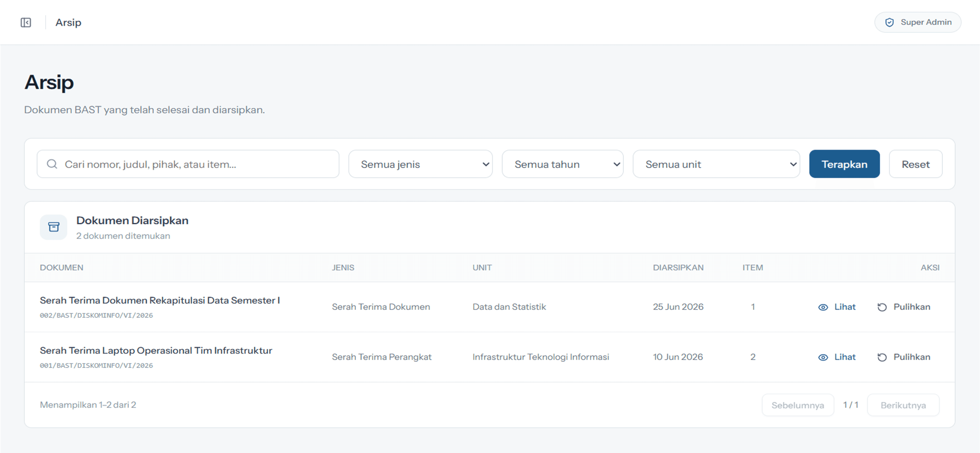Click Pulihkan for Laptop Operasional Tim Infrastruktur
The height and width of the screenshot is (453, 980).
click(x=904, y=357)
